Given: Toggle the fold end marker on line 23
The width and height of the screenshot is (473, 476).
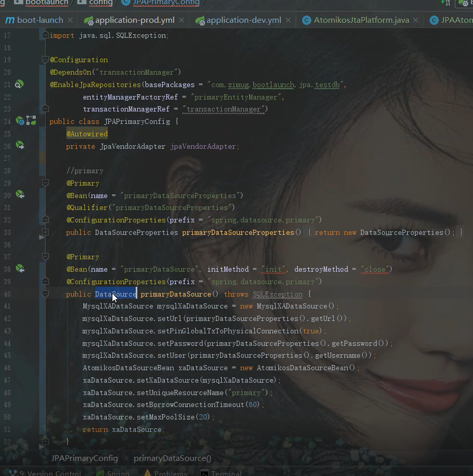Looking at the screenshot, I should click(45, 108).
